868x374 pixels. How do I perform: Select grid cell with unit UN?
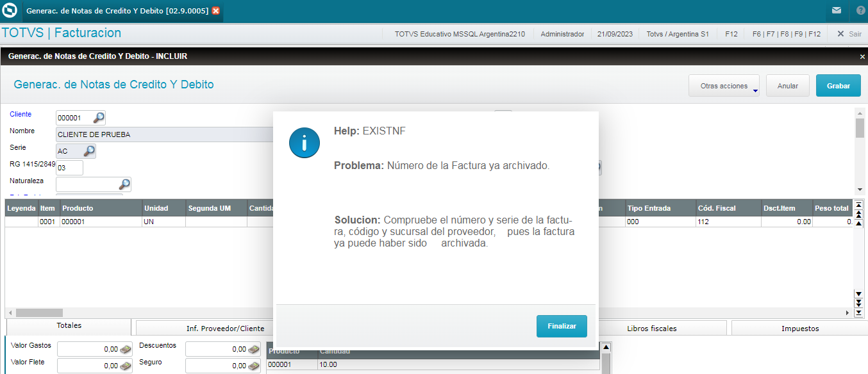(x=163, y=222)
